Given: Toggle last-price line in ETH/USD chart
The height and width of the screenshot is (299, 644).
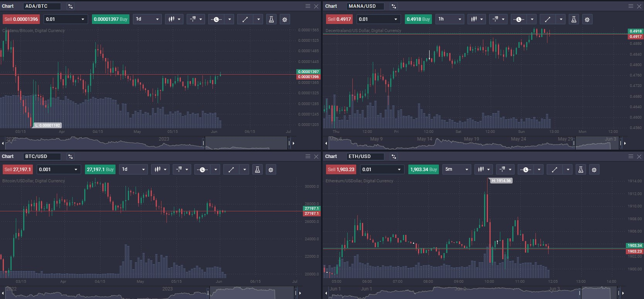Looking at the screenshot, I should [x=526, y=169].
